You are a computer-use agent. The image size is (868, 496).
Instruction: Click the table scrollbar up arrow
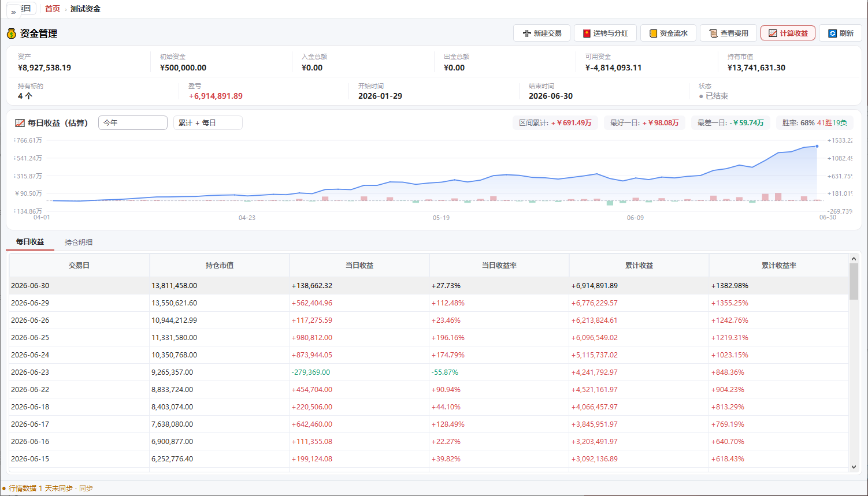point(854,259)
